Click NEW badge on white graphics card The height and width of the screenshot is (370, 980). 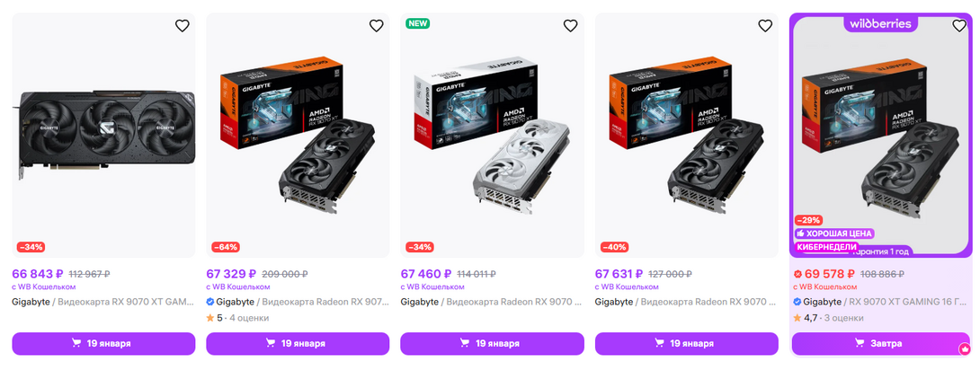(x=417, y=23)
